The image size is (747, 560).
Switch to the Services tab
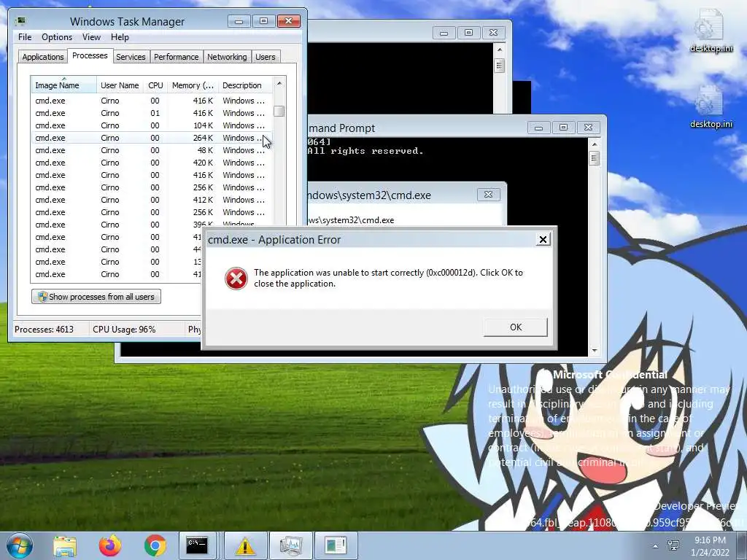click(131, 57)
